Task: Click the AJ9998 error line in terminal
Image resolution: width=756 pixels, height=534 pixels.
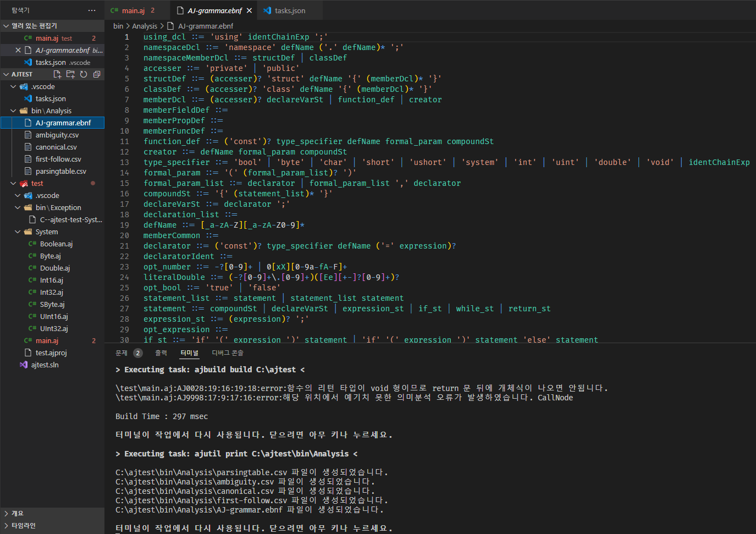Action: coord(344,398)
